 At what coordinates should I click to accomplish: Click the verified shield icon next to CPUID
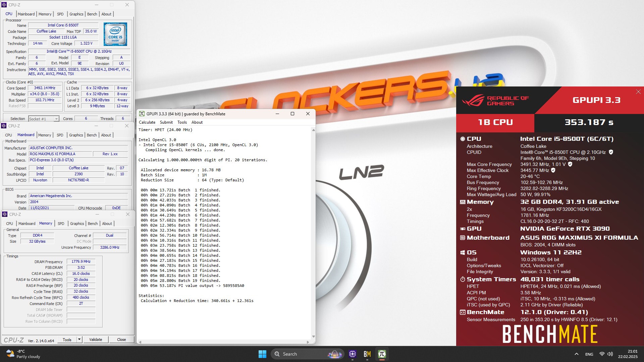point(611,152)
